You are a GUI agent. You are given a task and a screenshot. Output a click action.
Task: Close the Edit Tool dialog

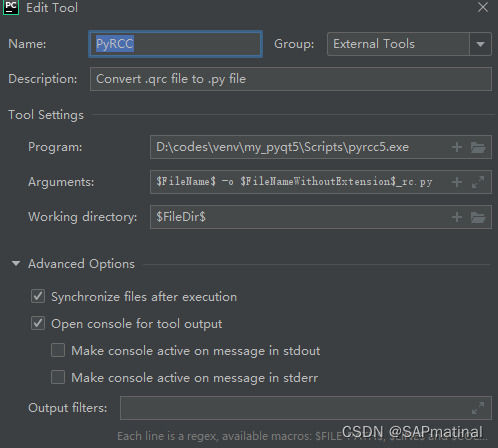(x=482, y=7)
